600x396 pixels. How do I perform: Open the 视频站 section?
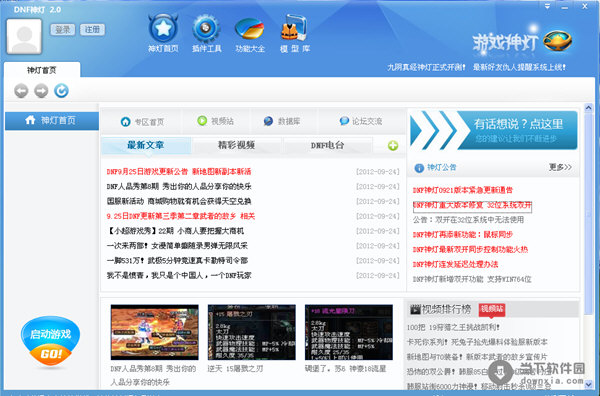[x=215, y=121]
